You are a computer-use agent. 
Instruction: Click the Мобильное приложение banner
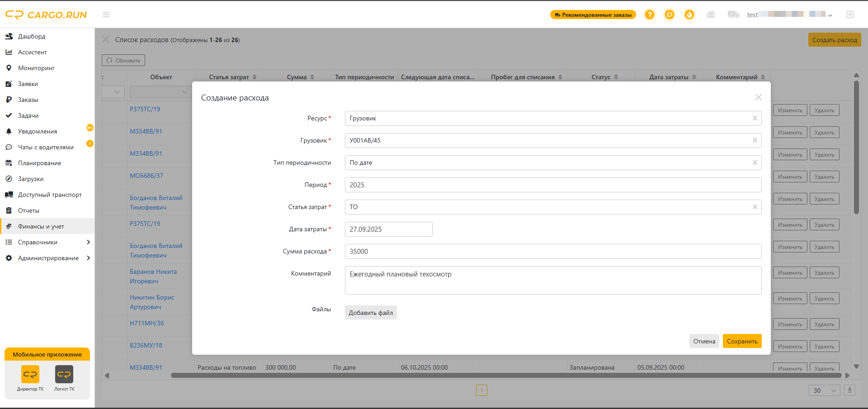(47, 354)
